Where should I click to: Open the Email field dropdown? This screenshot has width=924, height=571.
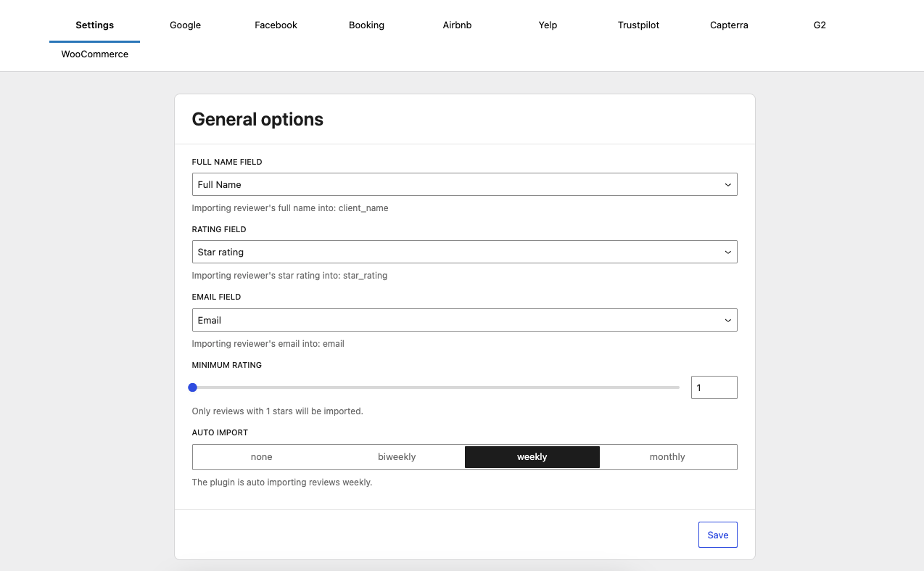tap(464, 320)
